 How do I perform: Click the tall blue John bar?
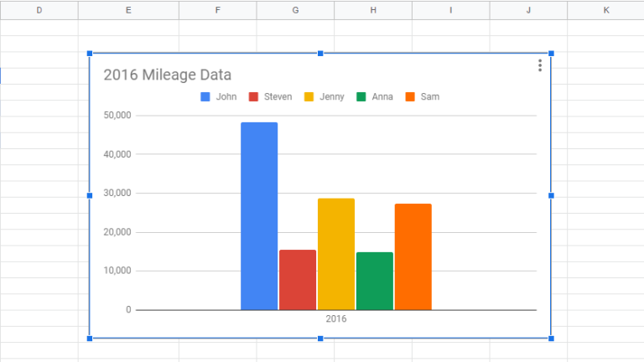(259, 216)
